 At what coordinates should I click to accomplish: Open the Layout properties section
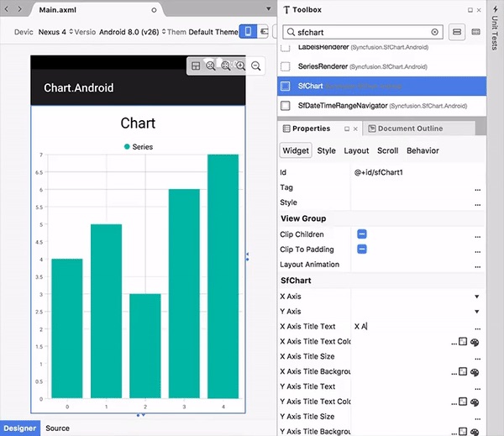pos(356,151)
